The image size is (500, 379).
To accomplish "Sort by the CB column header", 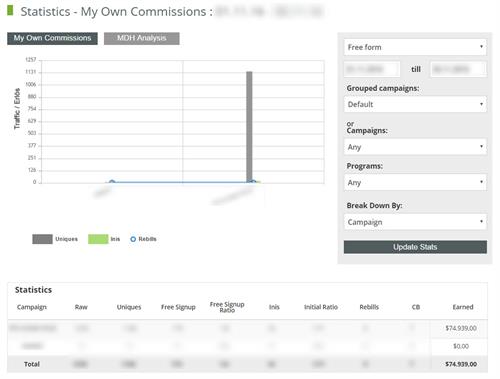I will 416,307.
